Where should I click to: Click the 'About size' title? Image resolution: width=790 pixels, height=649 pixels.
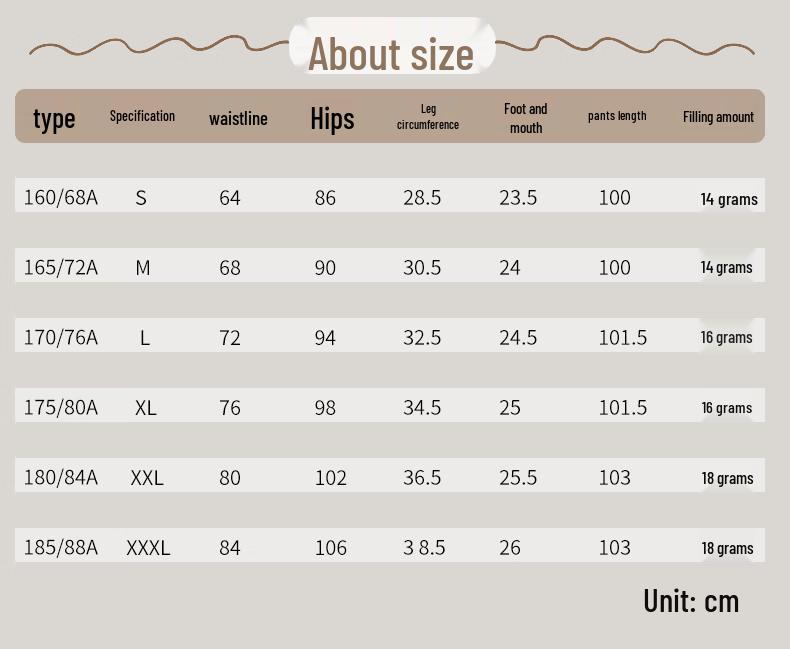tap(391, 52)
